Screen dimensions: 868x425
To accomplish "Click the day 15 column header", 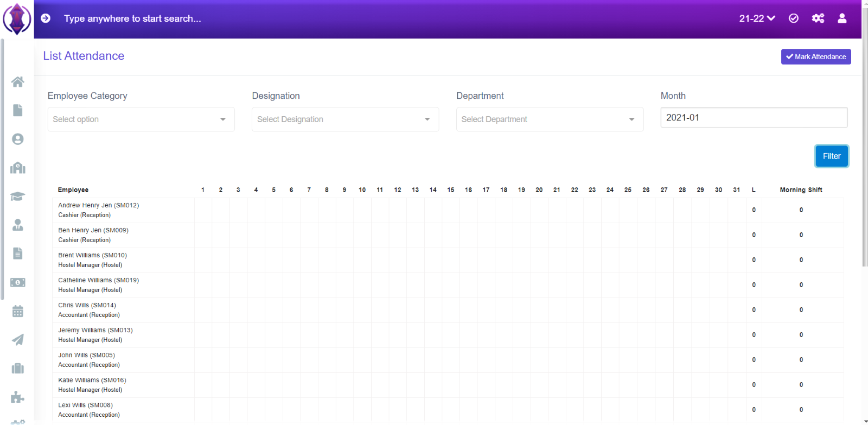I will pos(451,190).
